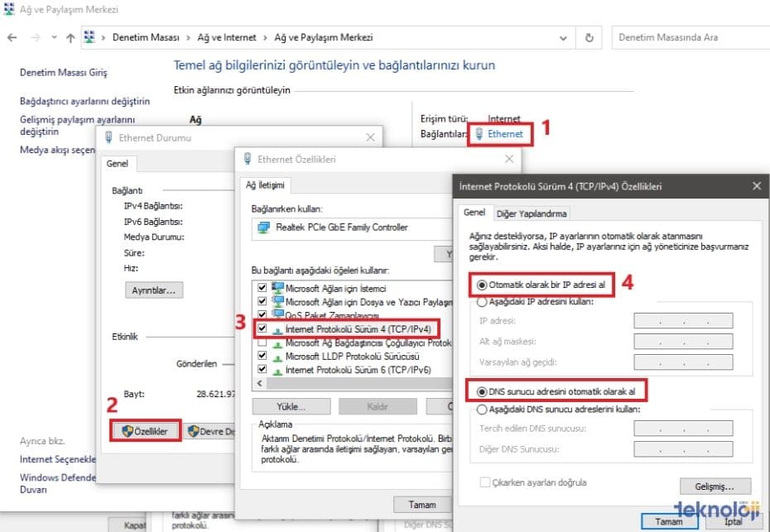Open the Gelişmiş advanced settings button
This screenshot has height=532, width=770.
pyautogui.click(x=715, y=486)
